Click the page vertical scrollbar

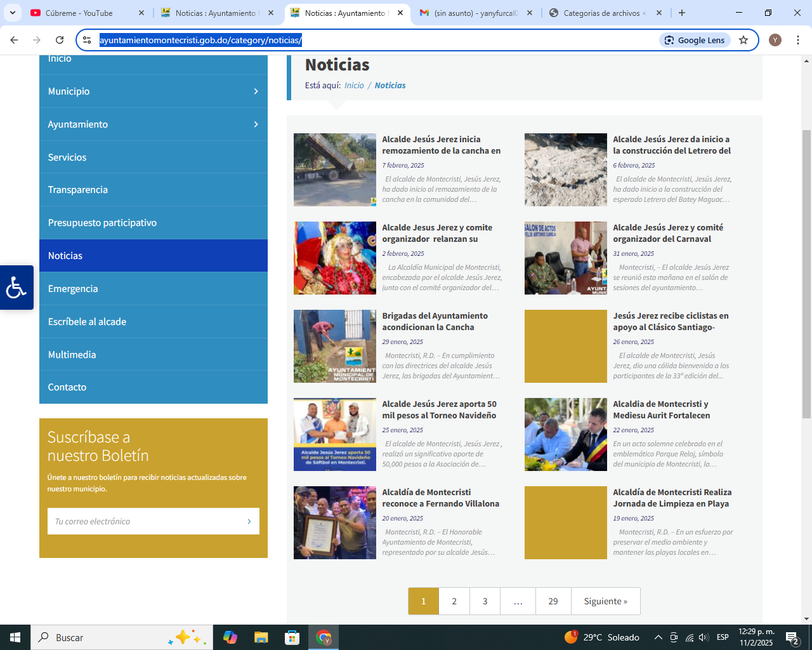[806, 273]
